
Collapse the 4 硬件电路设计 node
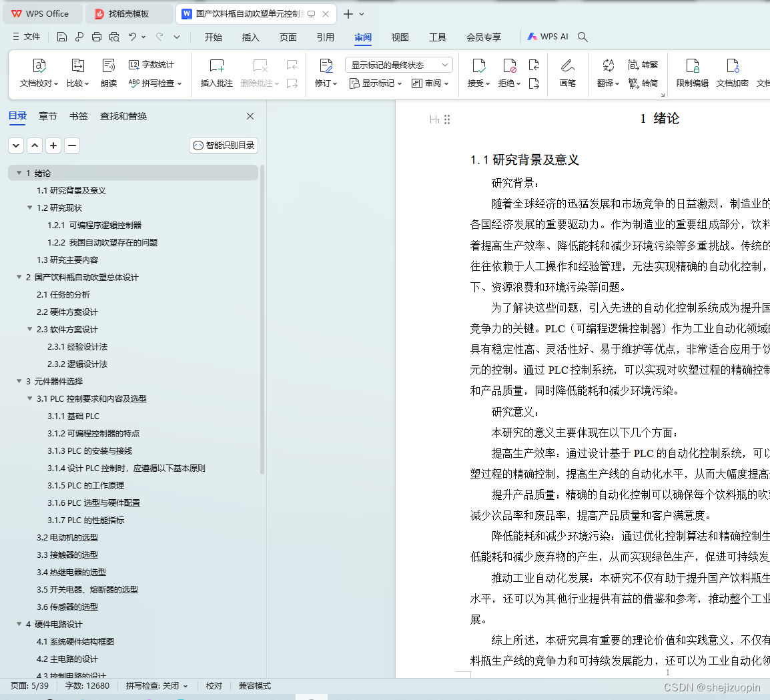[x=19, y=624]
